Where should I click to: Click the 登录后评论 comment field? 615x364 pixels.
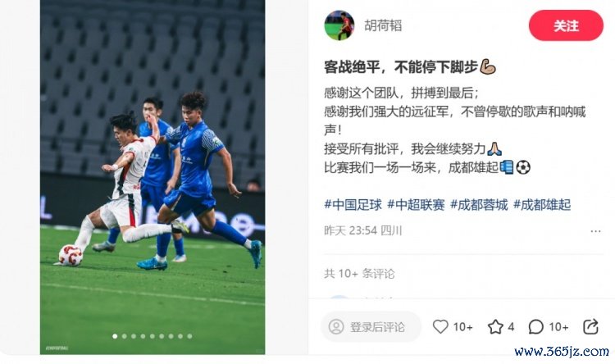(x=371, y=327)
